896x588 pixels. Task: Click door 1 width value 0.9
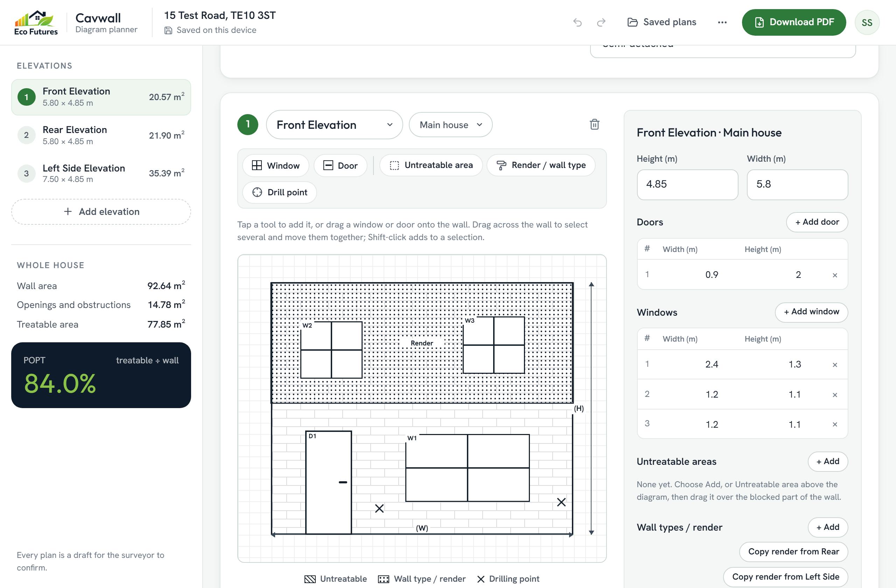coord(712,274)
